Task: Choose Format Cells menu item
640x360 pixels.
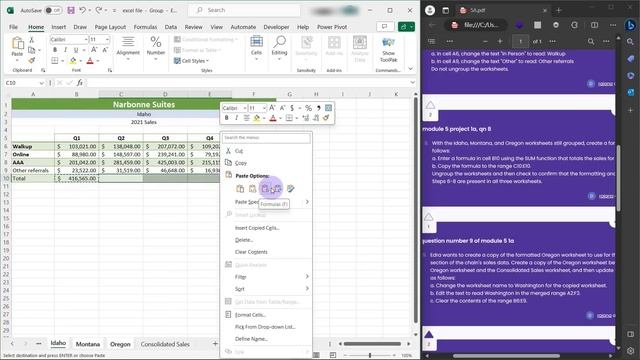Action: (250, 315)
